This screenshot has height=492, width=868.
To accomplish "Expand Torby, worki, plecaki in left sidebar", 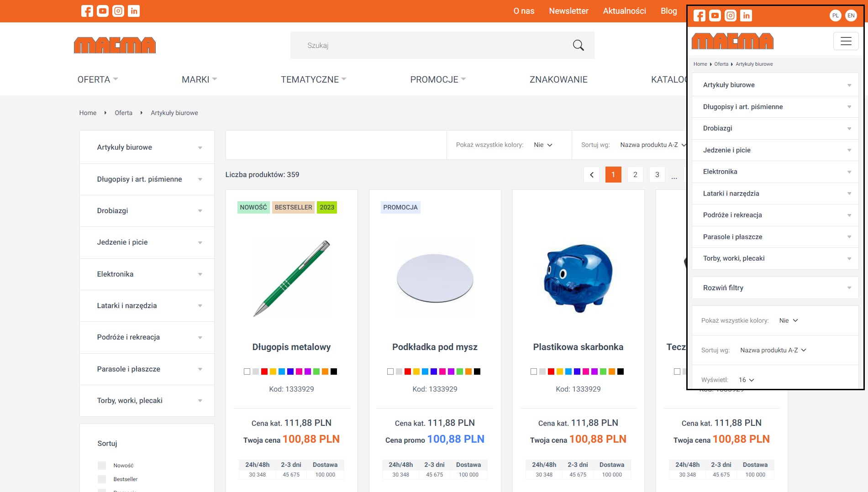I will (x=147, y=401).
